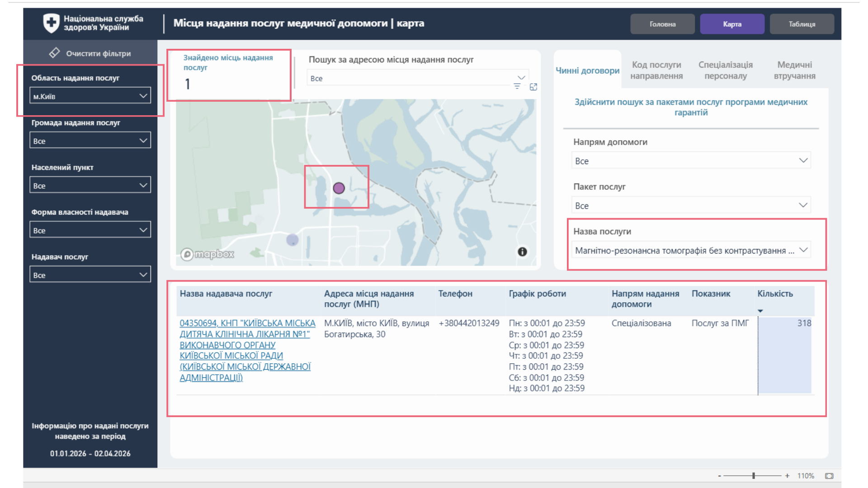Click the address cell Богатирська, 30

(377, 328)
